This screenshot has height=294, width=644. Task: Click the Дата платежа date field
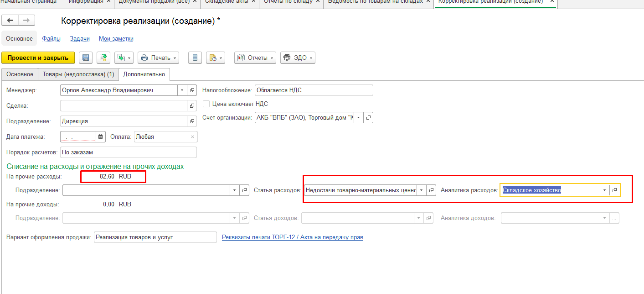pos(78,136)
